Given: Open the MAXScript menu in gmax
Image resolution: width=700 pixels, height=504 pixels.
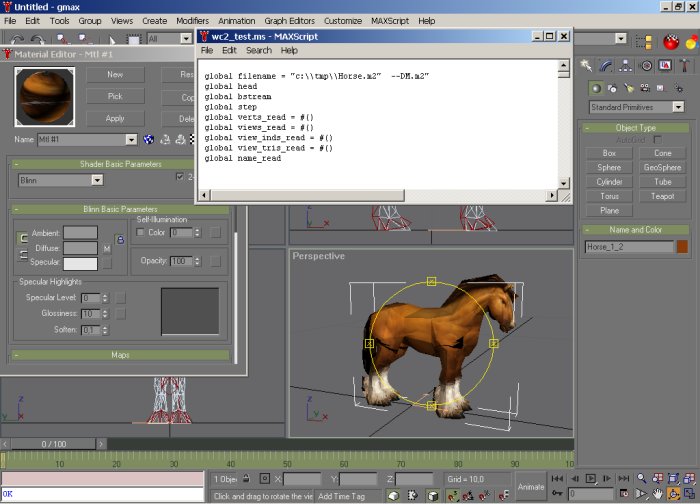Looking at the screenshot, I should (x=390, y=21).
